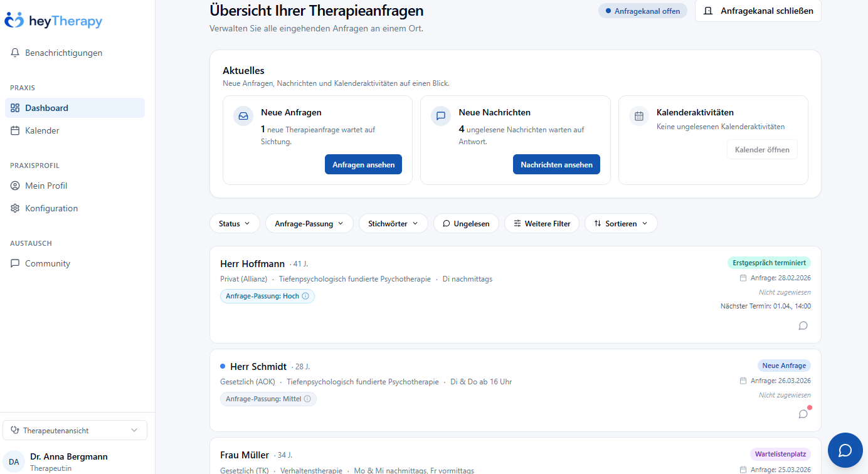Open the message icon on Herr Hoffmann's card
Viewport: 868px width, 474px height.
point(803,325)
